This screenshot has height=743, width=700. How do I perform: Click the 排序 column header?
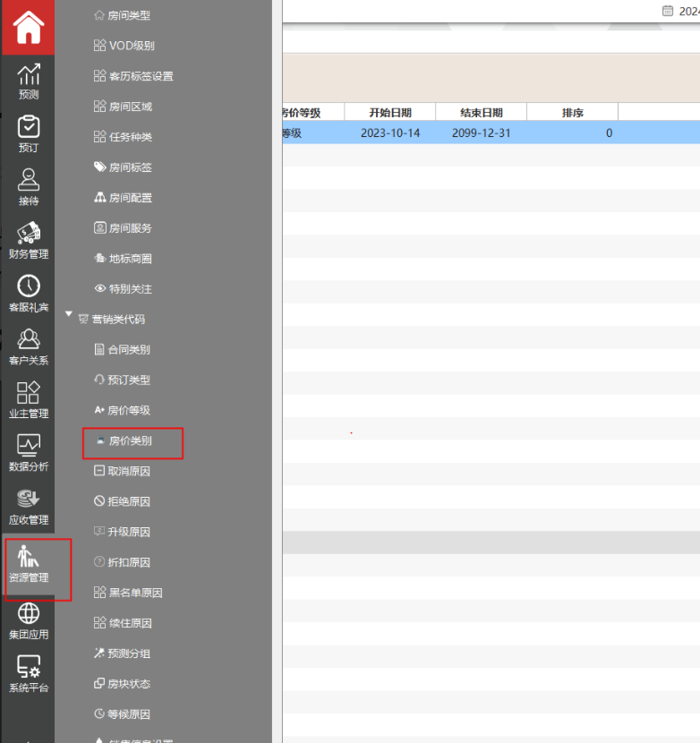(x=572, y=113)
